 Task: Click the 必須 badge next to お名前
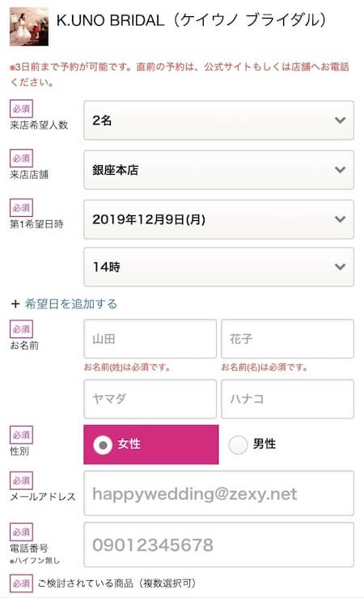coord(21,329)
